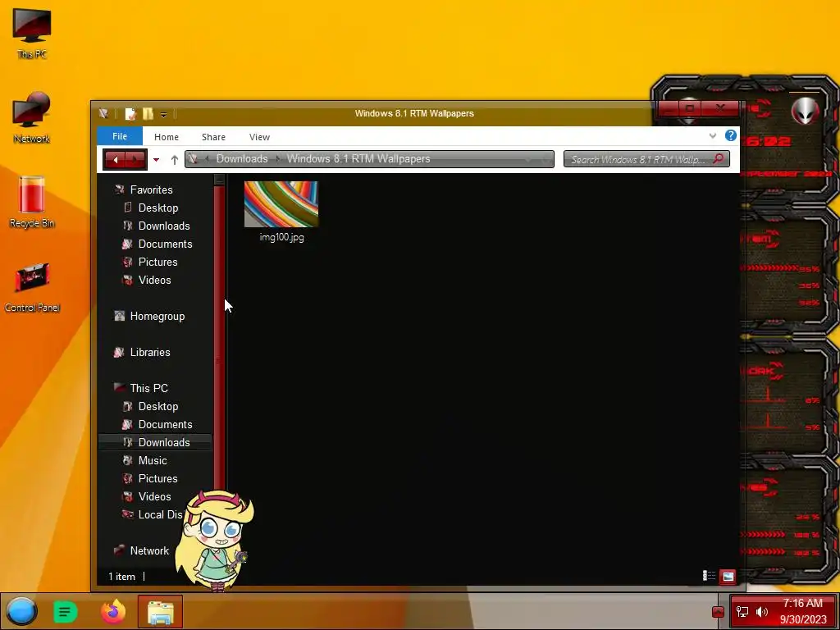The image size is (840, 630).
Task: Go forward with the Forward arrow
Action: pyautogui.click(x=135, y=159)
